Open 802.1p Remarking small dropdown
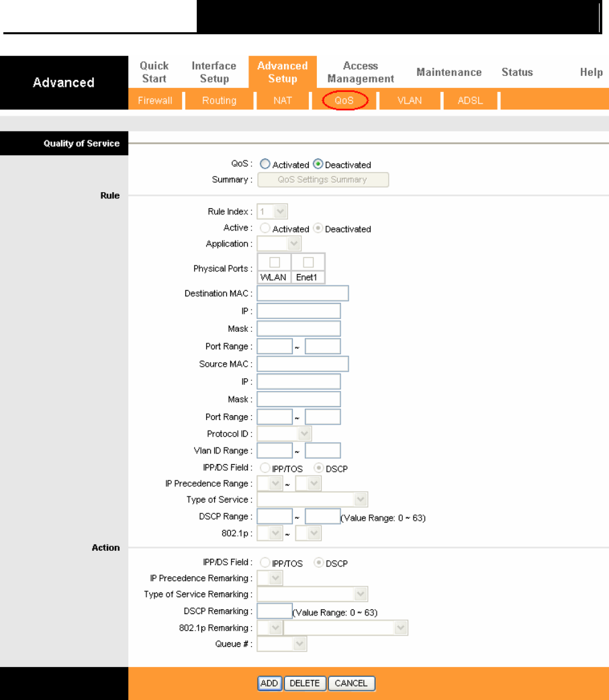The width and height of the screenshot is (609, 700). pyautogui.click(x=270, y=627)
